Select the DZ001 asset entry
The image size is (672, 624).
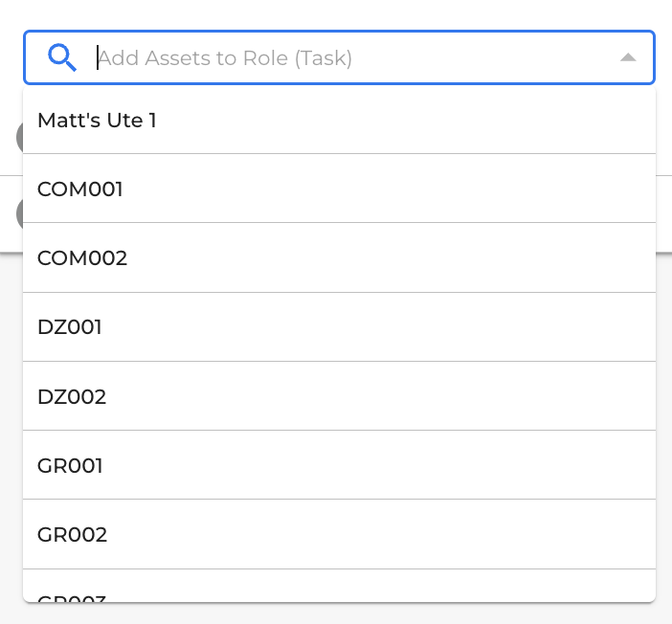(x=339, y=327)
